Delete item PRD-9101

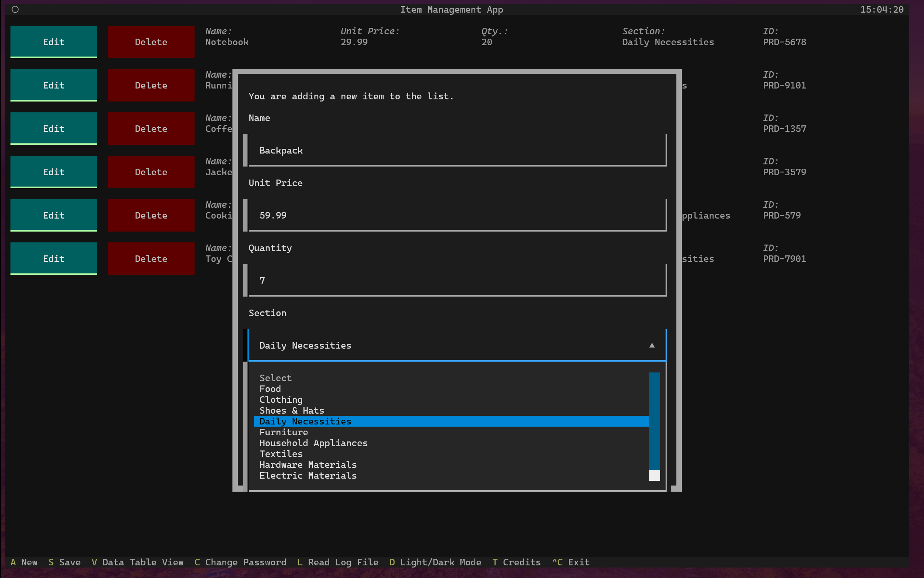(x=151, y=85)
